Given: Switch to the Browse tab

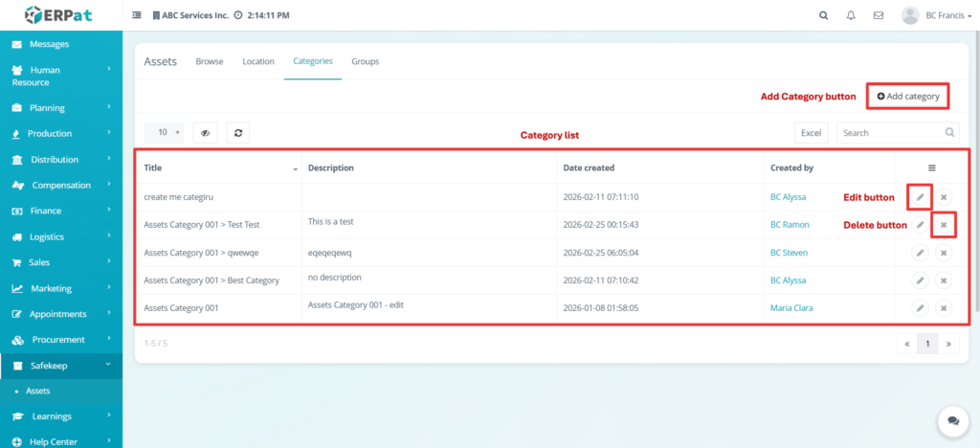Looking at the screenshot, I should tap(210, 61).
